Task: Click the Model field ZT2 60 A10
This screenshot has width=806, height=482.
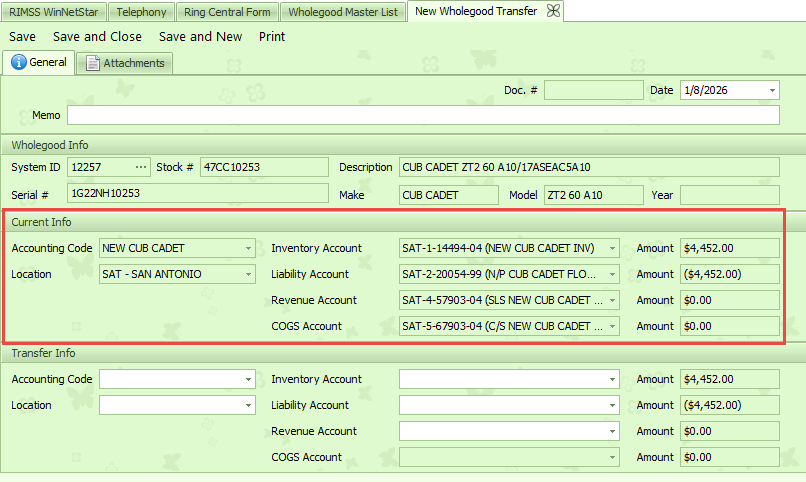Action: coord(594,195)
